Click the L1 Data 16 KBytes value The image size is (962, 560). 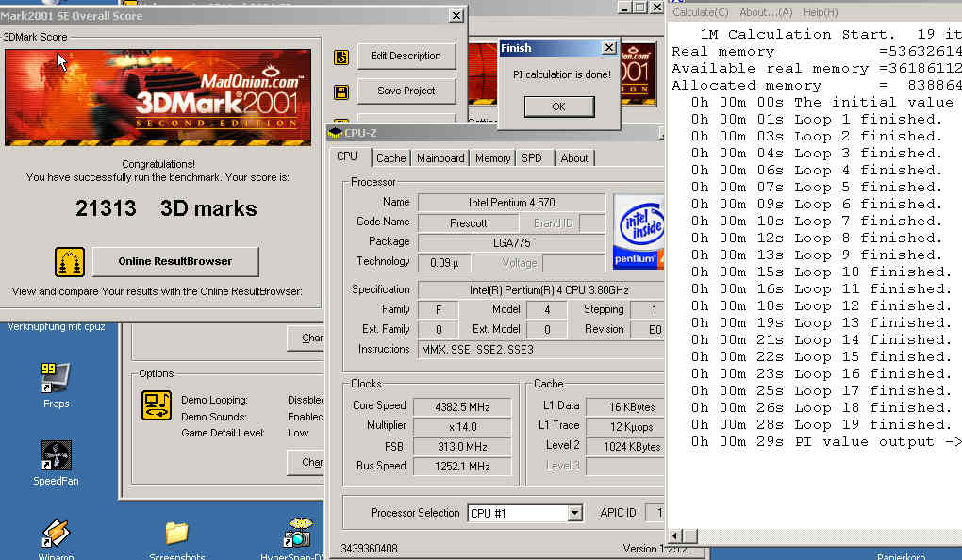625,406
